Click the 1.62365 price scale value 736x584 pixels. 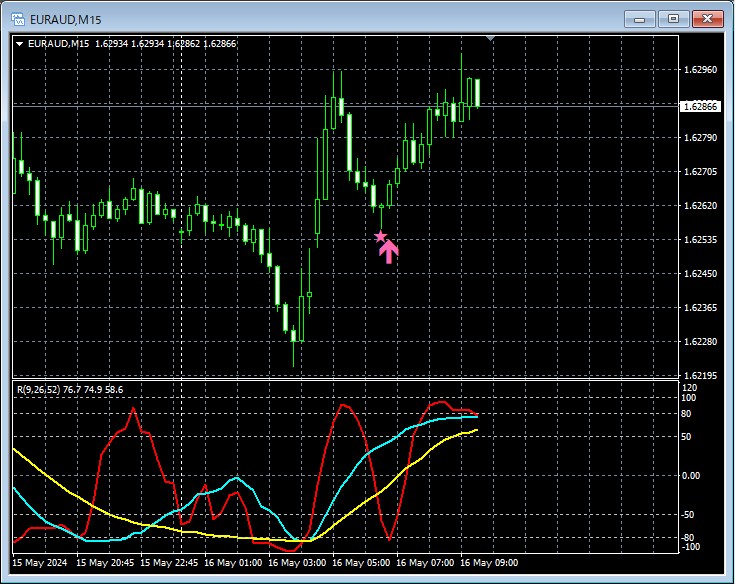coord(700,307)
